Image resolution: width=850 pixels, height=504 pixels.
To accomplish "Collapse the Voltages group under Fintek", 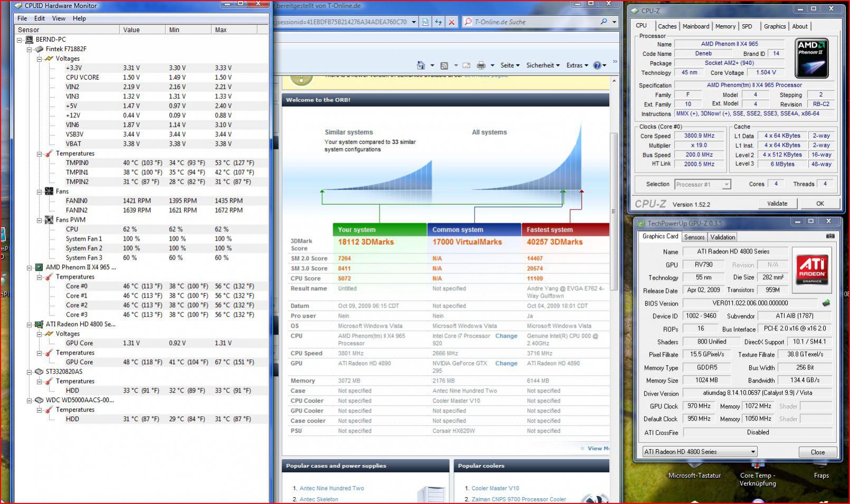I will [x=39, y=59].
